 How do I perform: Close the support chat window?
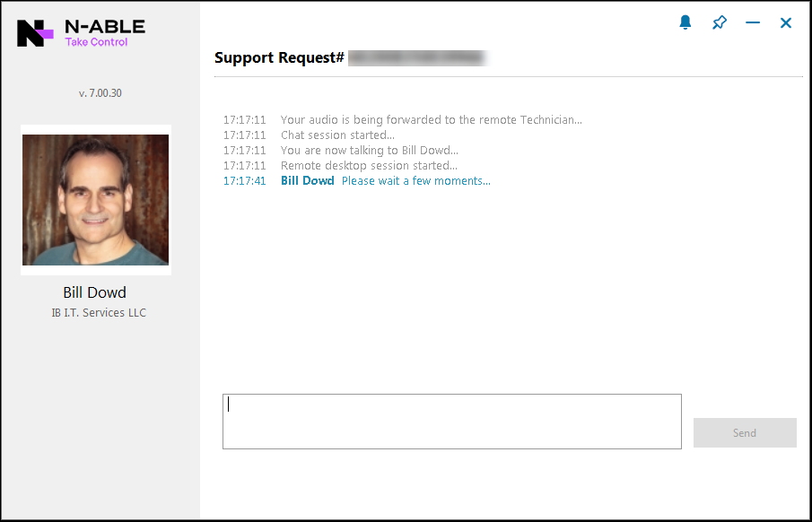[x=786, y=22]
